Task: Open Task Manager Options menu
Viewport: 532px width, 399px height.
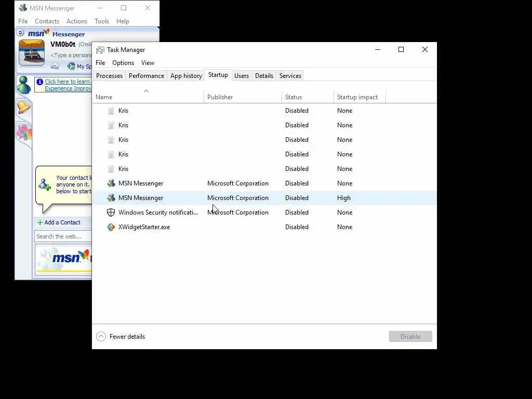Action: click(123, 63)
